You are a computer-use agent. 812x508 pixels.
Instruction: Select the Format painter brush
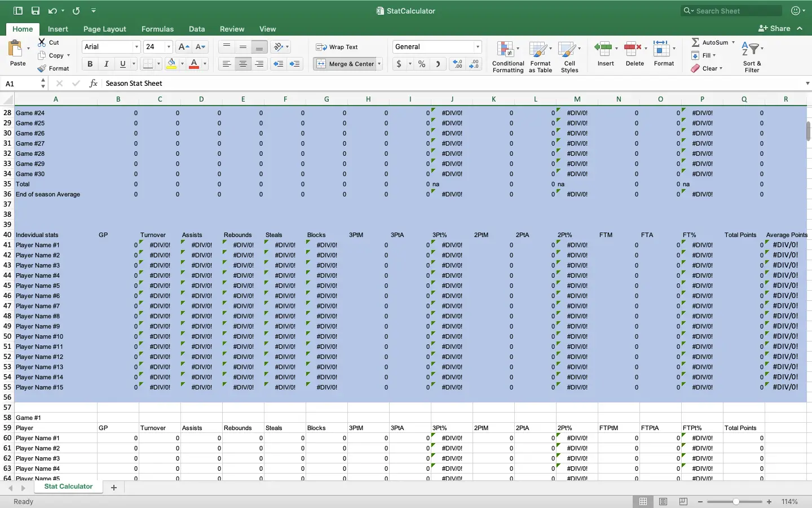pyautogui.click(x=42, y=68)
